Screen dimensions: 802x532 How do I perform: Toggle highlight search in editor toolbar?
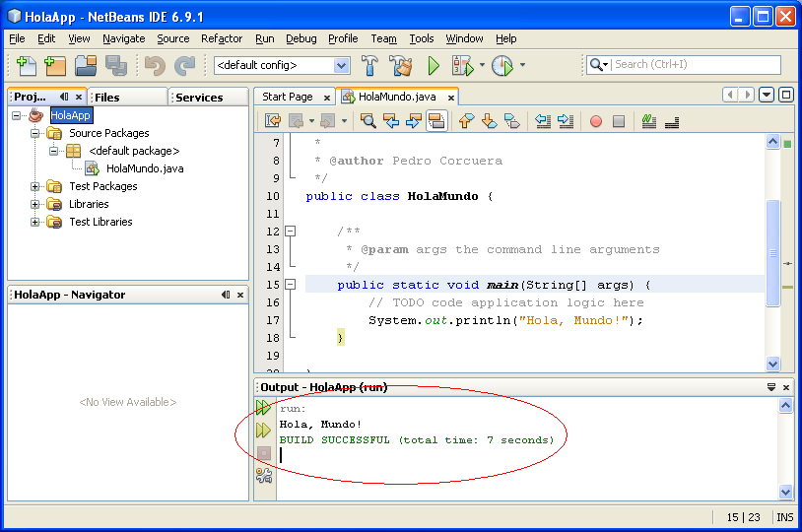click(x=436, y=121)
